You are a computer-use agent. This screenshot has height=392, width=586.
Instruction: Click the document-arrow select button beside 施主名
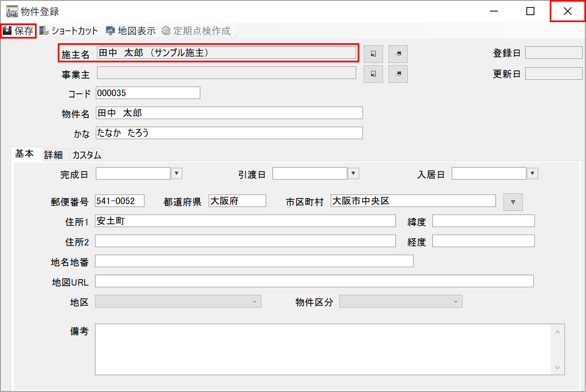[x=373, y=54]
